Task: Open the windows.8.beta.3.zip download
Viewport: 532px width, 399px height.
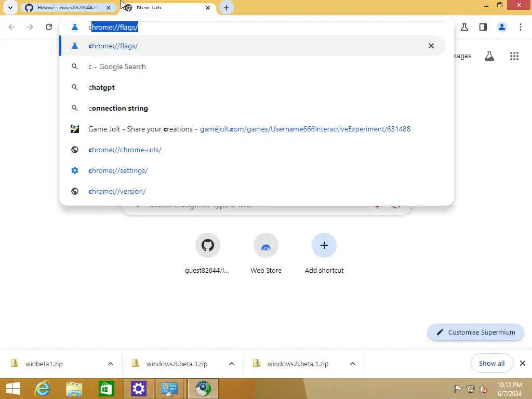Action: point(177,364)
